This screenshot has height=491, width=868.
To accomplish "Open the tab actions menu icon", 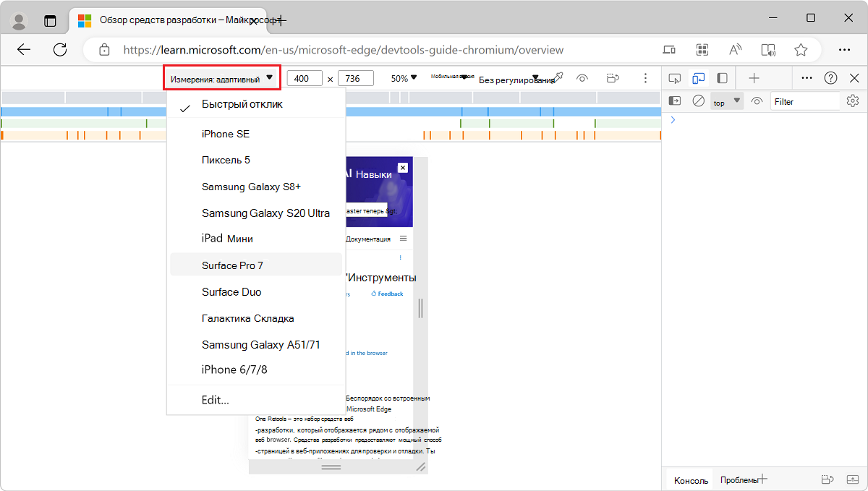I will coord(50,21).
